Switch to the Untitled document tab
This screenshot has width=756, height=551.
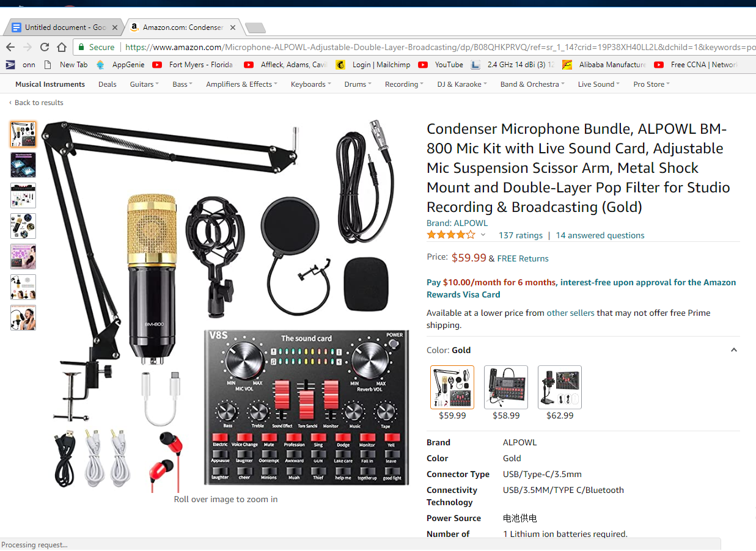[x=64, y=27]
